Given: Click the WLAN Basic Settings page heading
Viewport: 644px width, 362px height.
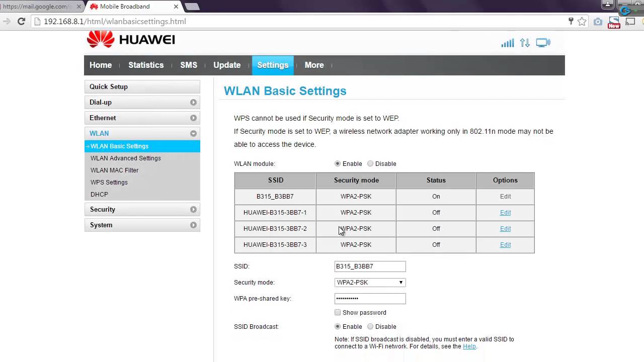Looking at the screenshot, I should [285, 91].
